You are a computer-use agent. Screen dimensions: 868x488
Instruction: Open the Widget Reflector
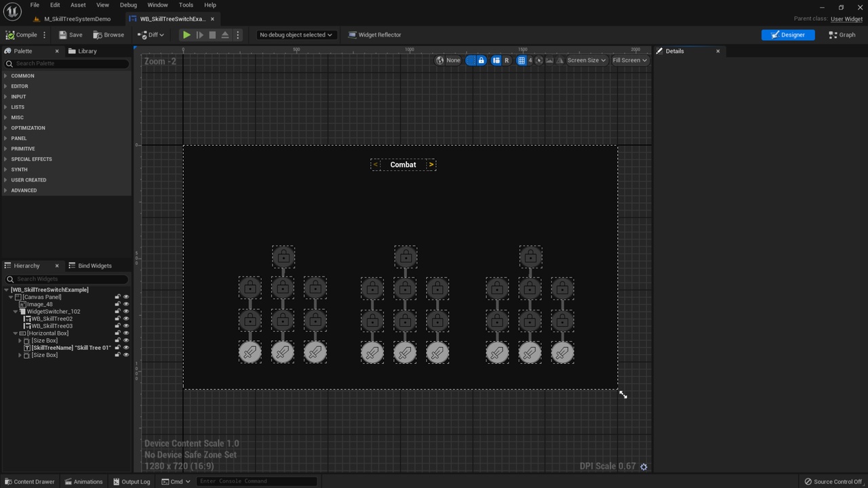pos(375,35)
